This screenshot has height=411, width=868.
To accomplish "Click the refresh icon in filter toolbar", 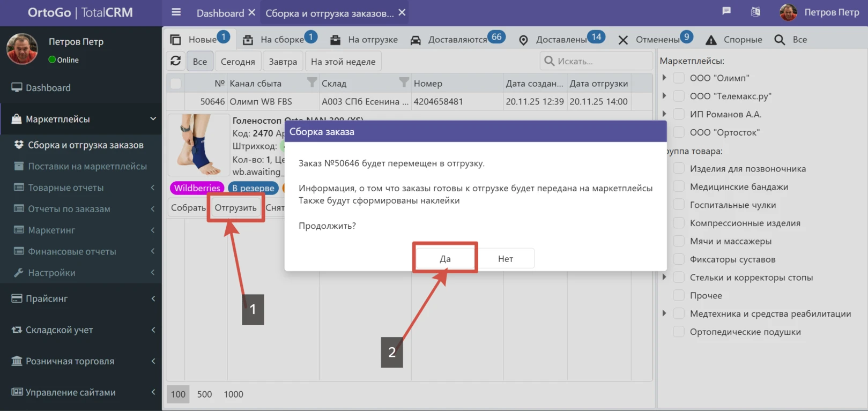I will pyautogui.click(x=176, y=61).
